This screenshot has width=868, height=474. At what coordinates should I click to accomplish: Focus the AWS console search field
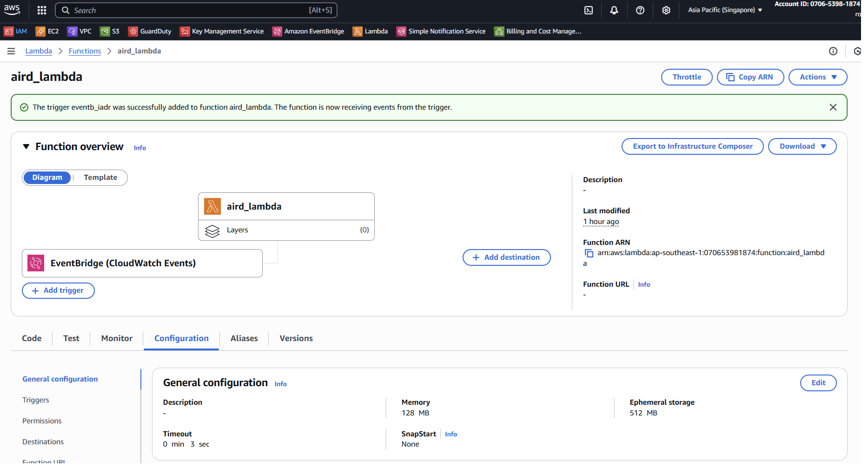point(196,10)
